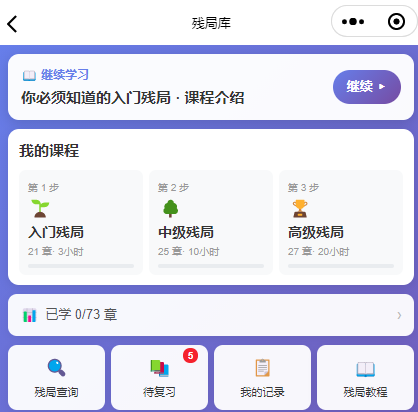Select the 高级残局 course title

click(x=316, y=232)
